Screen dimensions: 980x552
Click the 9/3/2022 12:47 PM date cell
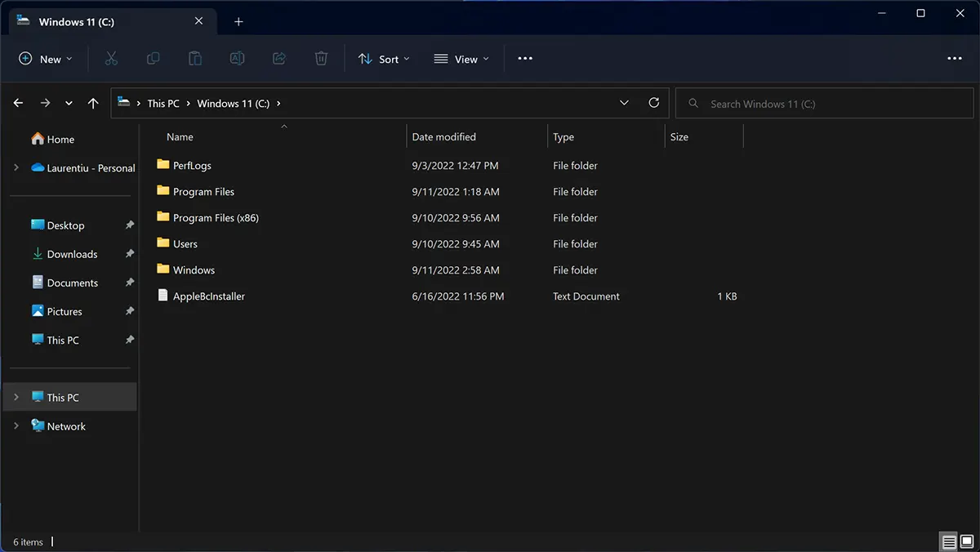[x=455, y=166]
